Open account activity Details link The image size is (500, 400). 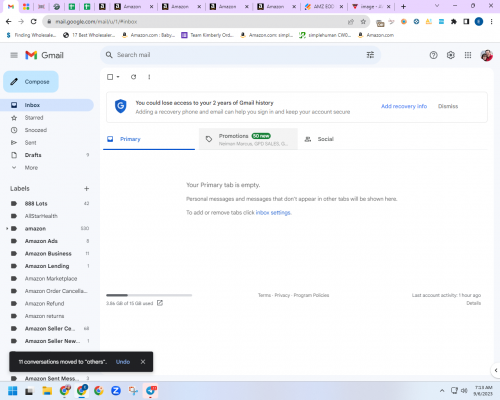click(473, 303)
